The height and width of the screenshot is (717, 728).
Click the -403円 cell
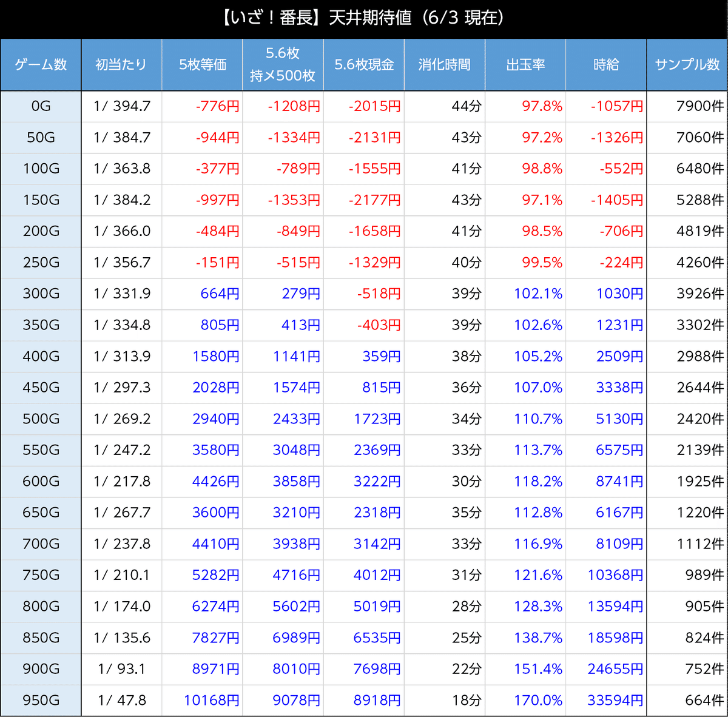pos(364,325)
